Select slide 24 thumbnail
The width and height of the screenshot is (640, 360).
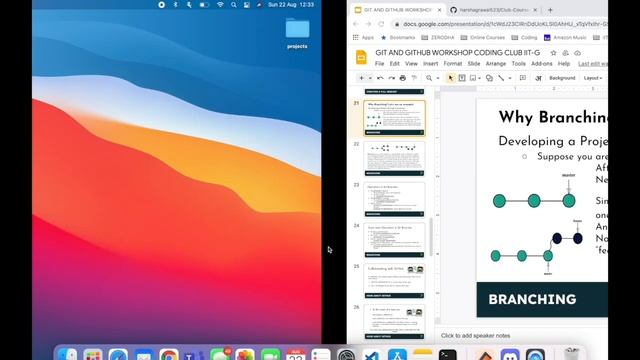coord(394,240)
